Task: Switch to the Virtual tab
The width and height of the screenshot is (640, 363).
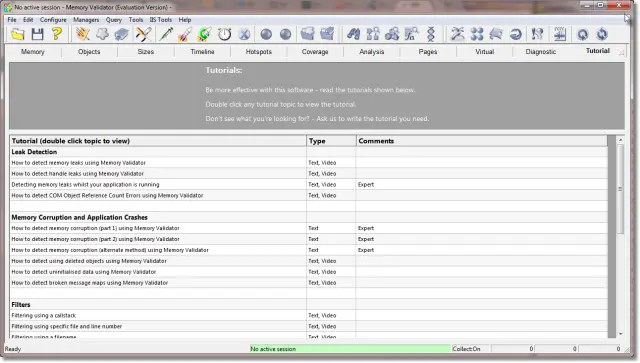Action: pos(484,51)
